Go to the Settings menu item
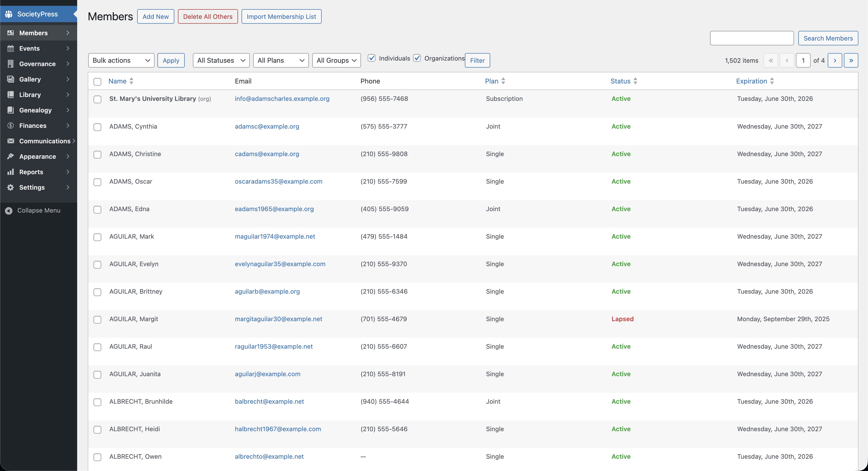This screenshot has width=868, height=471. pyautogui.click(x=32, y=187)
